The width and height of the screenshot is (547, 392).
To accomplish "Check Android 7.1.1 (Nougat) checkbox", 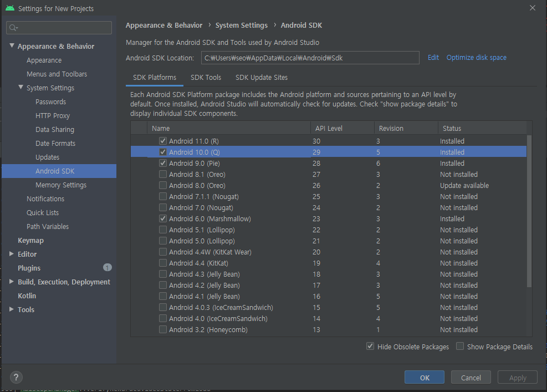I will [163, 196].
